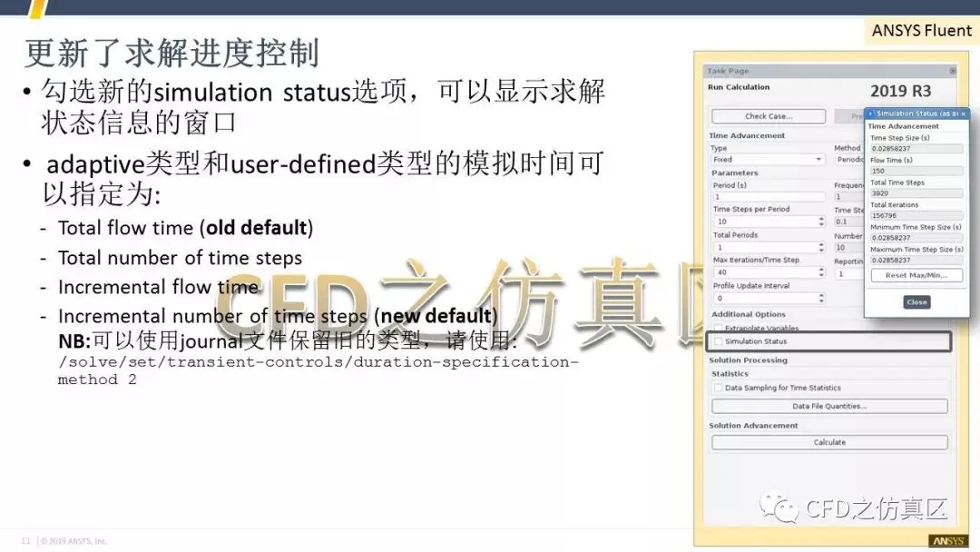Click the Calculate button
Image resolution: width=980 pixels, height=552 pixels.
829,442
